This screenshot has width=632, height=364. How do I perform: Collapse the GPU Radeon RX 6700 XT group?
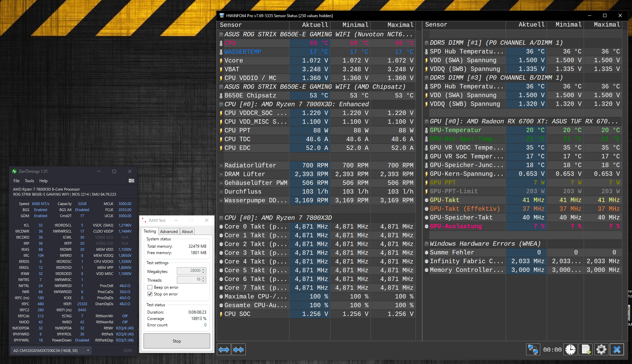tap(427, 122)
